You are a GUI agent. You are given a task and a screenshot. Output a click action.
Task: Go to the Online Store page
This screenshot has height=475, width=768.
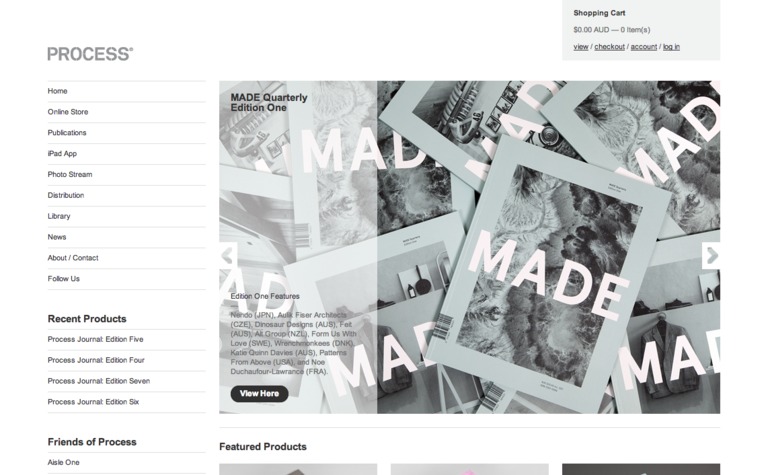(68, 112)
